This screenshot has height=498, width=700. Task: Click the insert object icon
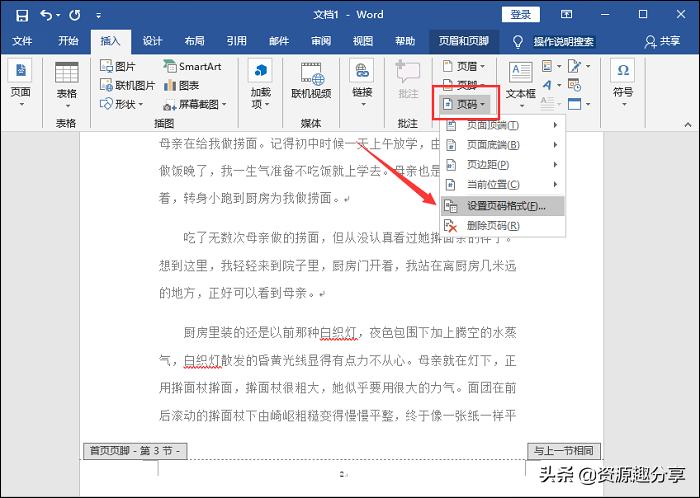[x=579, y=104]
